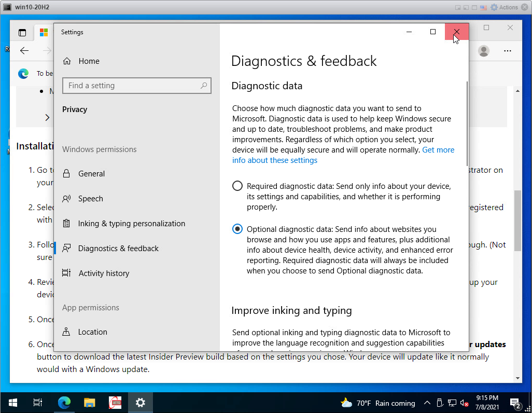The width and height of the screenshot is (532, 413).
Task: Click the 'Diagnostic data' heading
Action: point(267,86)
